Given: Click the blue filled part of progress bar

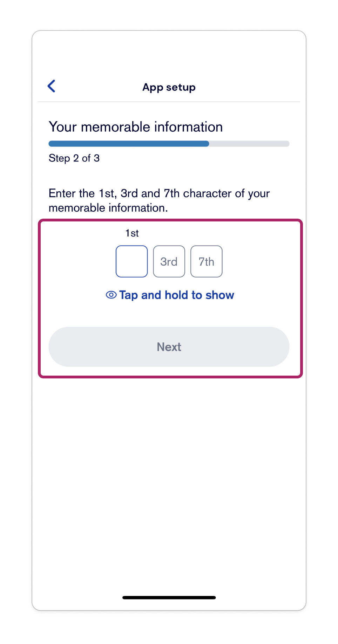Looking at the screenshot, I should point(129,144).
